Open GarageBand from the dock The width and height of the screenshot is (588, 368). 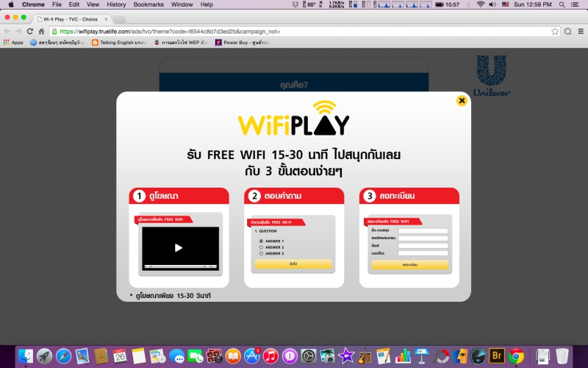coord(364,356)
